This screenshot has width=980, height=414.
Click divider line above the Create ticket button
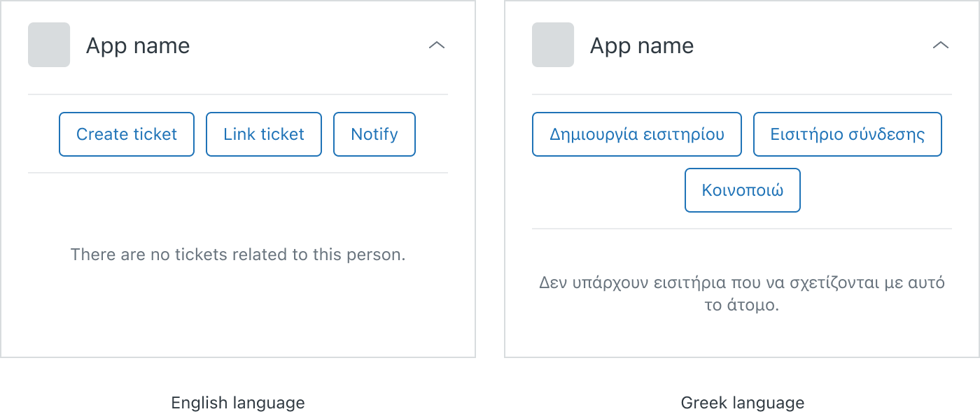point(238,94)
